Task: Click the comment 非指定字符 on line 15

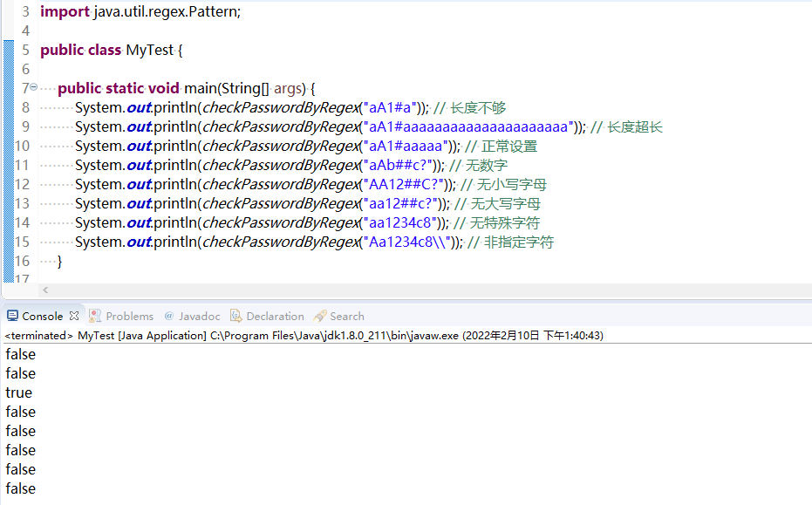Action: coord(519,242)
